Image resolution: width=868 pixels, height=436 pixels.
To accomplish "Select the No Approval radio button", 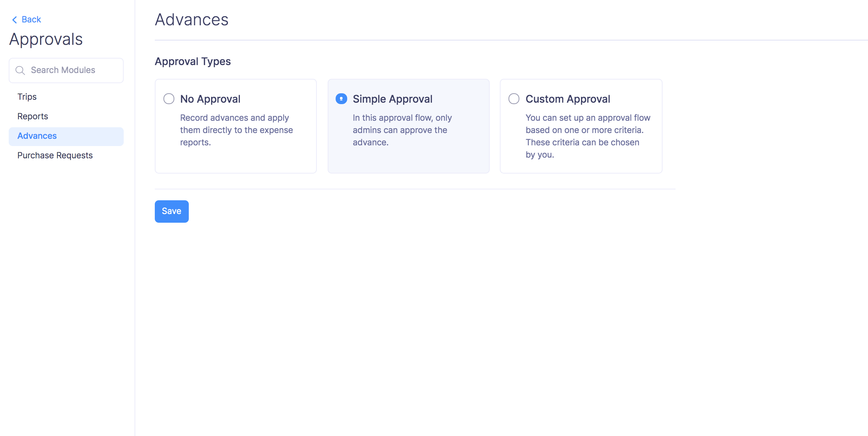I will [169, 99].
